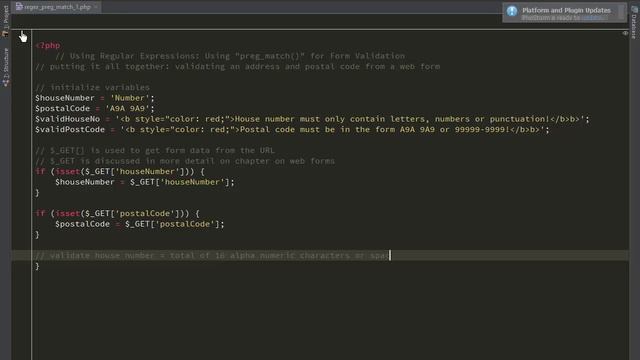
Task: Click the $houseNumber = $_GET['houseNumber'] line
Action: click(145, 182)
